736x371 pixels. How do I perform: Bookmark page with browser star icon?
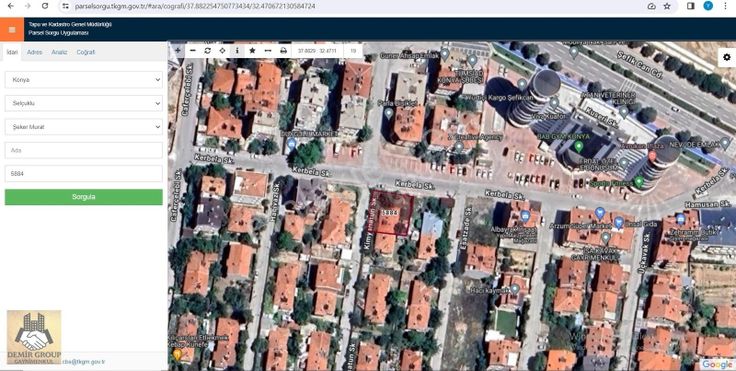[667, 6]
